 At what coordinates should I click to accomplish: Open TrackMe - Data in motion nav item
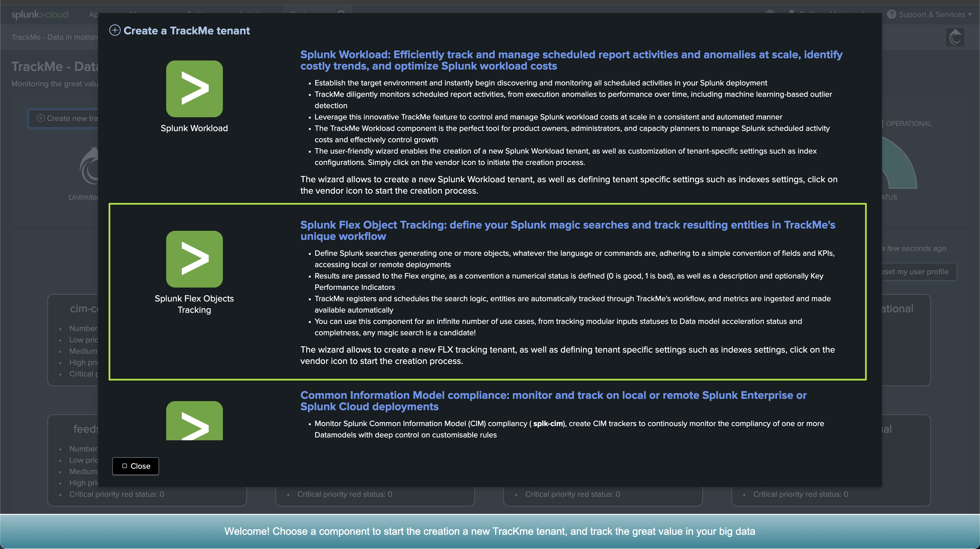coord(54,37)
